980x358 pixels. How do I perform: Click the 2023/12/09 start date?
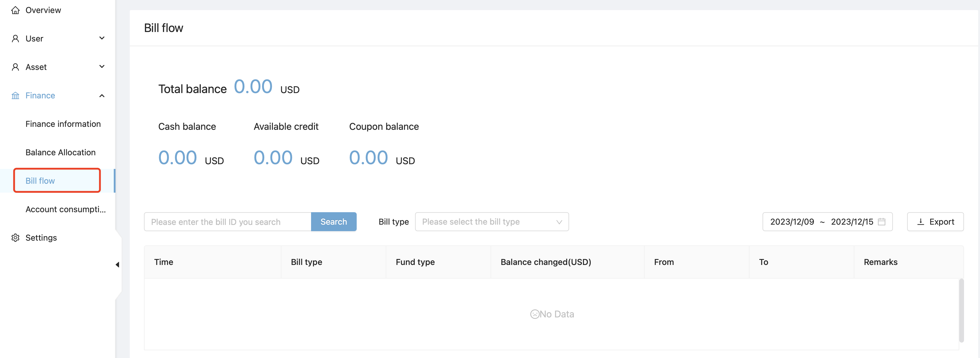click(x=792, y=222)
